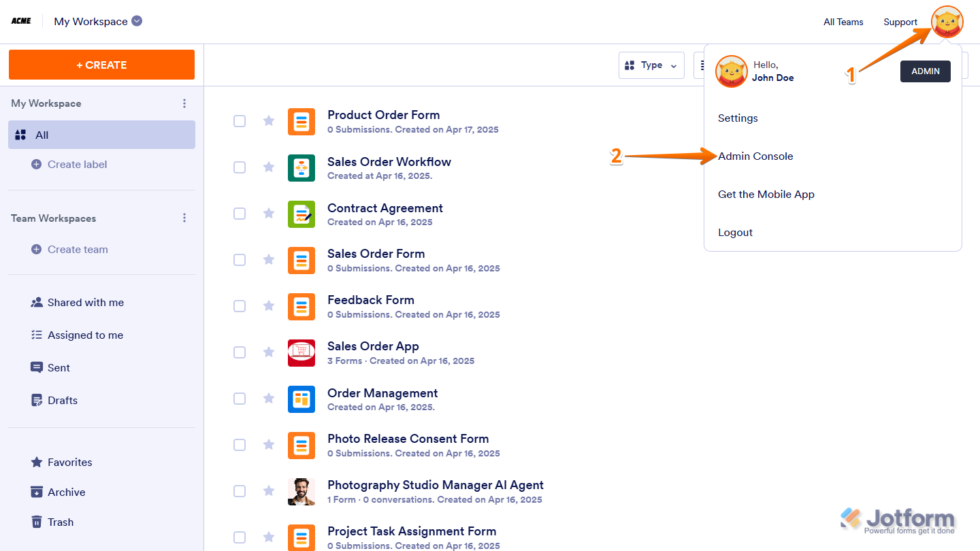Screen dimensions: 980x551
Task: Click the Order Management table icon
Action: point(301,399)
